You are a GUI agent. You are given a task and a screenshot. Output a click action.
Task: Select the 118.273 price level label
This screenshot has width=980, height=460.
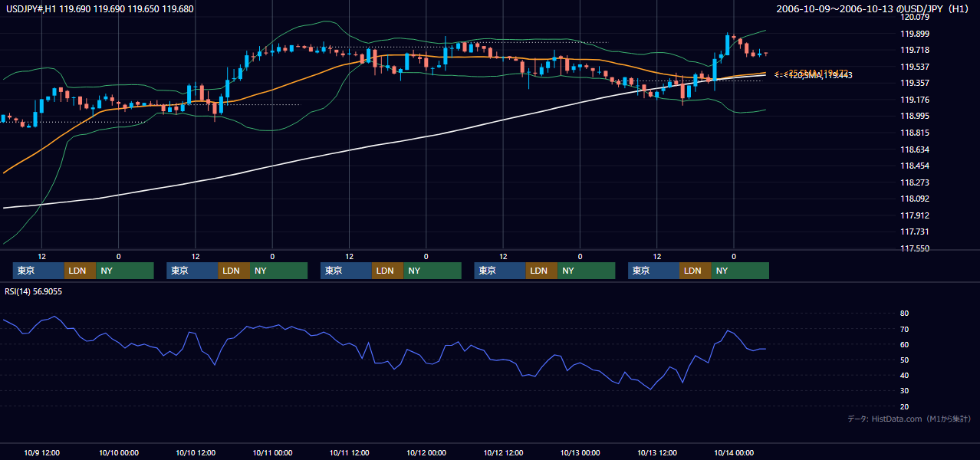(914, 182)
